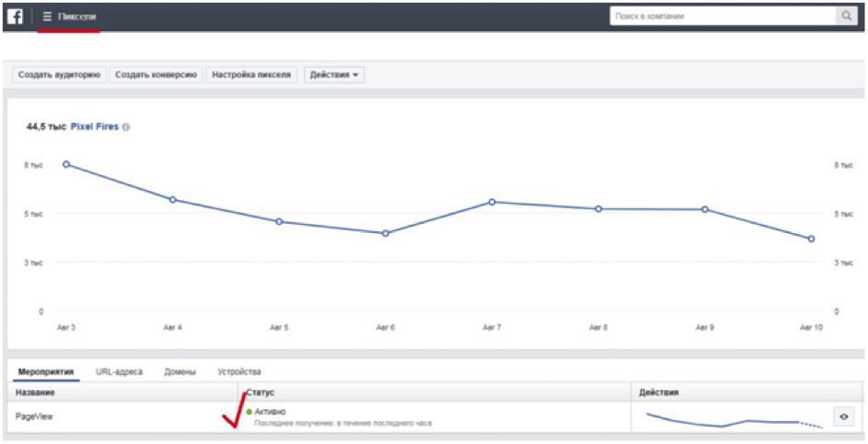Open the Домены tab
Viewport: 868px width, 444px height.
[x=180, y=372]
